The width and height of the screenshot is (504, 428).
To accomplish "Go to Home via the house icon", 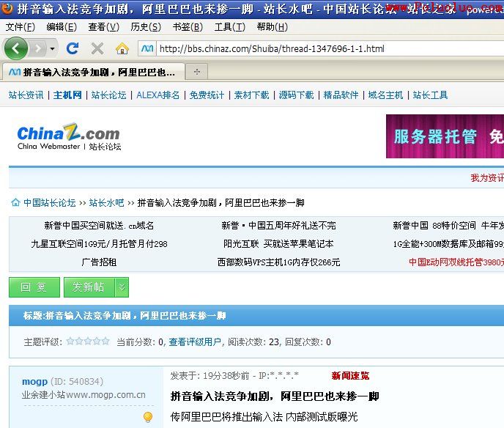I will [x=122, y=48].
